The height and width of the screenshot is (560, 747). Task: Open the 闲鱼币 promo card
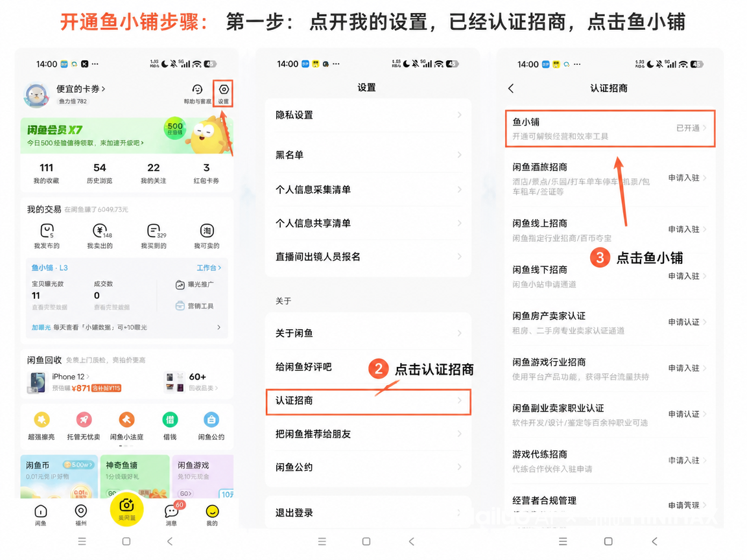pos(59,476)
